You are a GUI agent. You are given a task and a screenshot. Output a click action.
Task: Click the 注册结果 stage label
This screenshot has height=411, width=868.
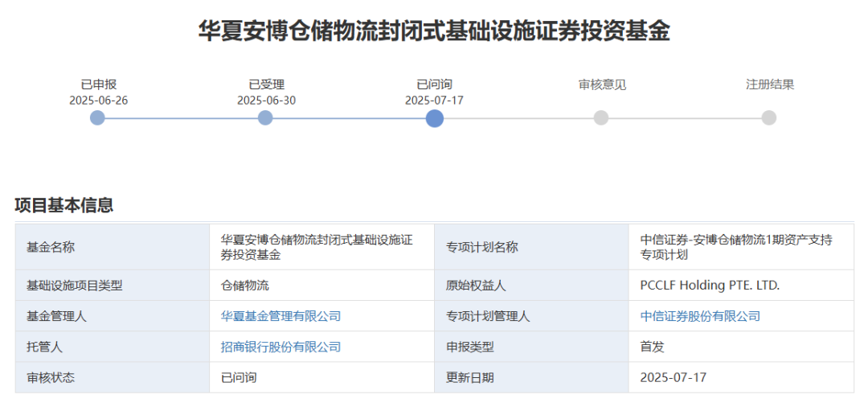pos(770,84)
